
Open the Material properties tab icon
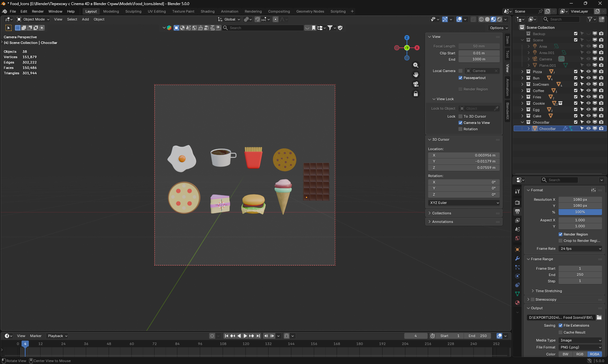(517, 303)
